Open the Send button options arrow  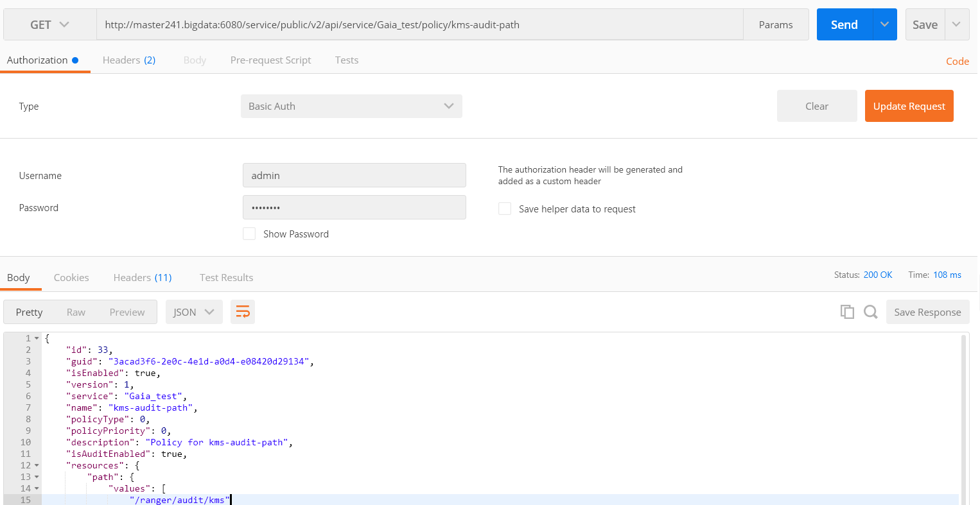click(x=885, y=24)
